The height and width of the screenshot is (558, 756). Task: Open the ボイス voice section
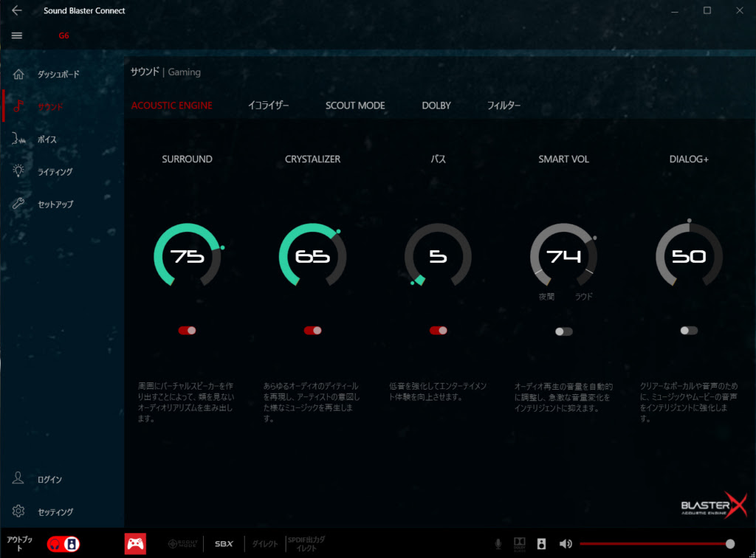[34, 139]
